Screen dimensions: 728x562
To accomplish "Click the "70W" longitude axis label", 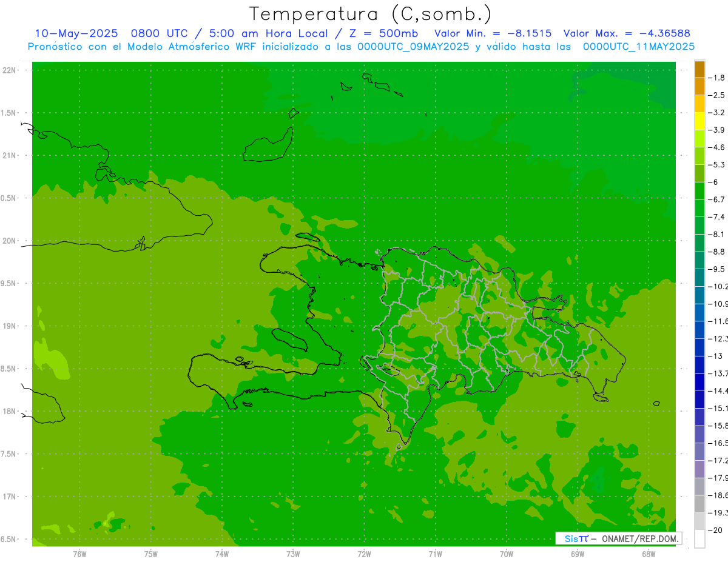I will [506, 554].
